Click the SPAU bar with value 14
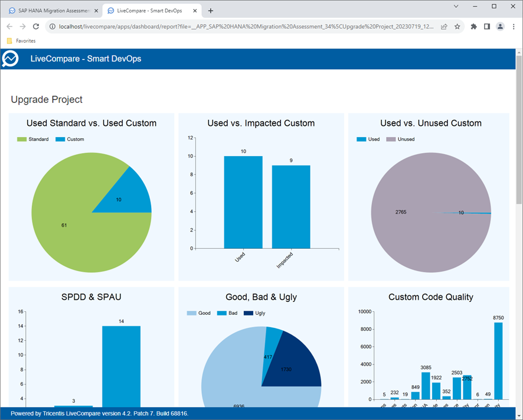Screen dimensions: 523x420 pyautogui.click(x=121, y=366)
